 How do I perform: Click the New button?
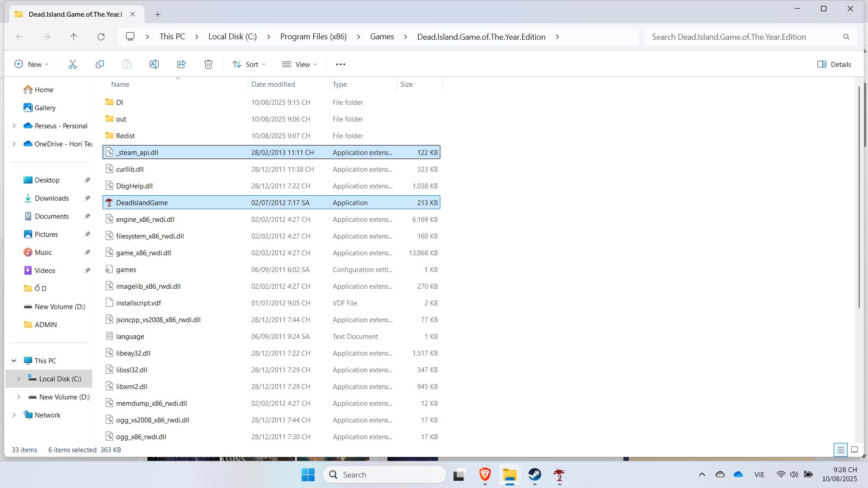pos(31,64)
